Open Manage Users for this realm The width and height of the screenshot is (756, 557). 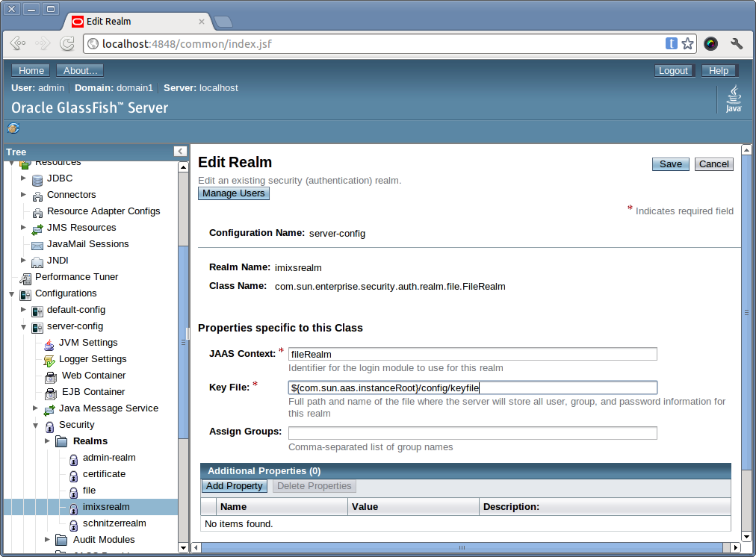tap(234, 193)
